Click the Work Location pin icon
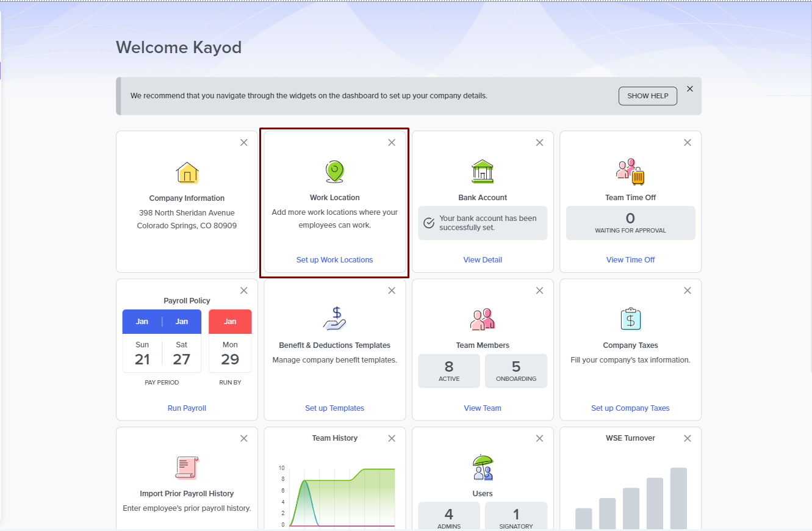The height and width of the screenshot is (531, 812). (x=334, y=172)
